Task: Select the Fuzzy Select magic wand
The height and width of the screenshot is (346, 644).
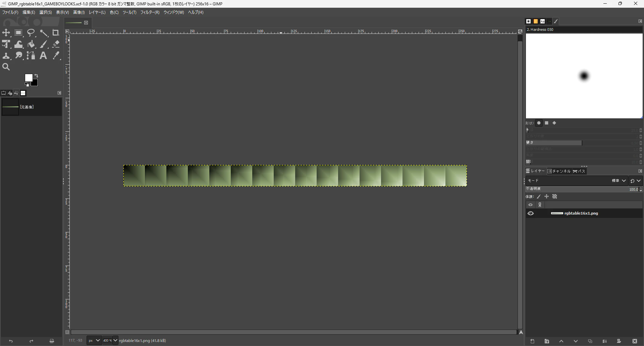Action: [x=44, y=33]
